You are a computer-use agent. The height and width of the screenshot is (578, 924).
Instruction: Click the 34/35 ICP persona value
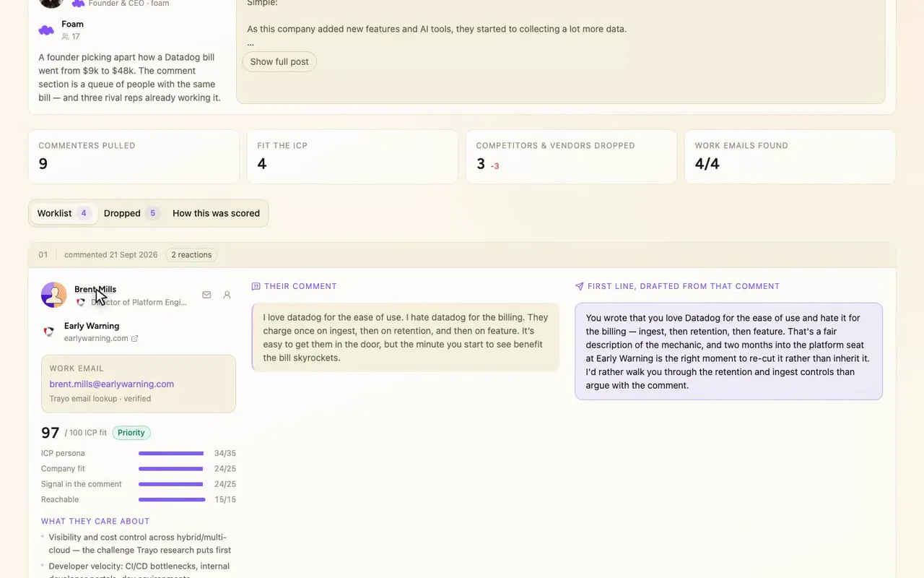(x=225, y=453)
